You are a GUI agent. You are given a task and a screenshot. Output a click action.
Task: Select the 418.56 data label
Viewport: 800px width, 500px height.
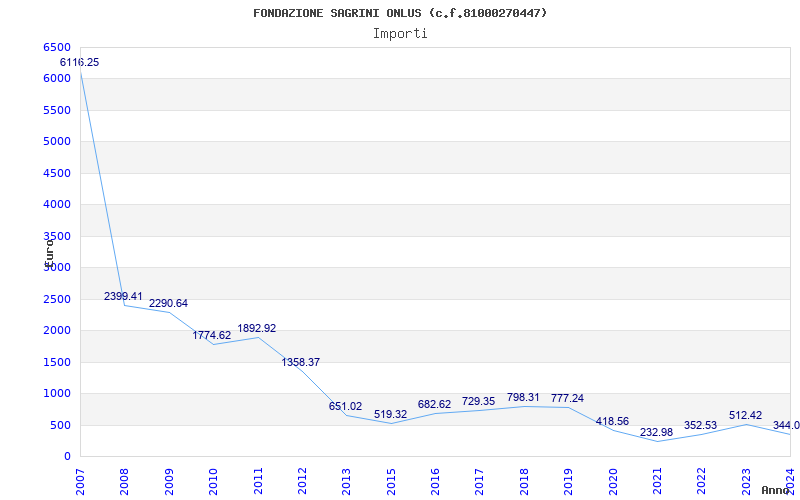612,421
